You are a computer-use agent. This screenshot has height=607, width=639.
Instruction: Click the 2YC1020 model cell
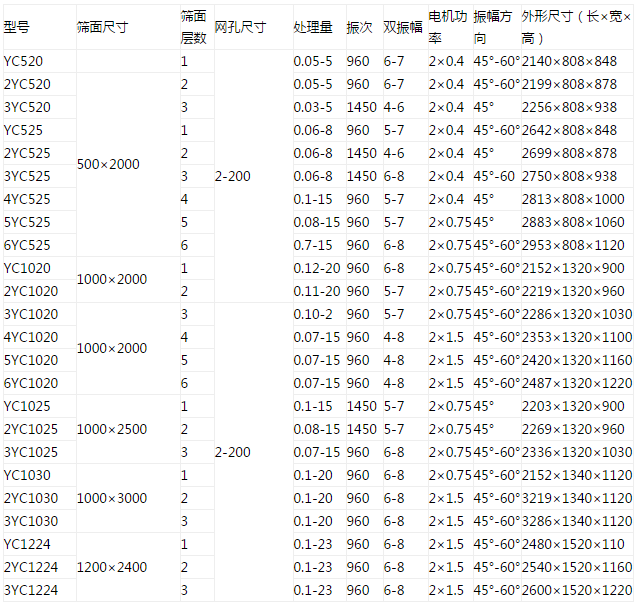[31, 291]
